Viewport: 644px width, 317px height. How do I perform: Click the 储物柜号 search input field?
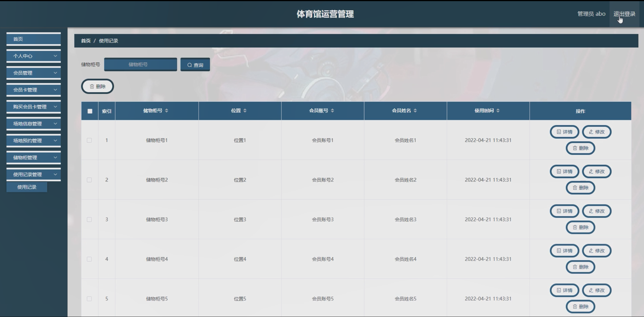141,65
